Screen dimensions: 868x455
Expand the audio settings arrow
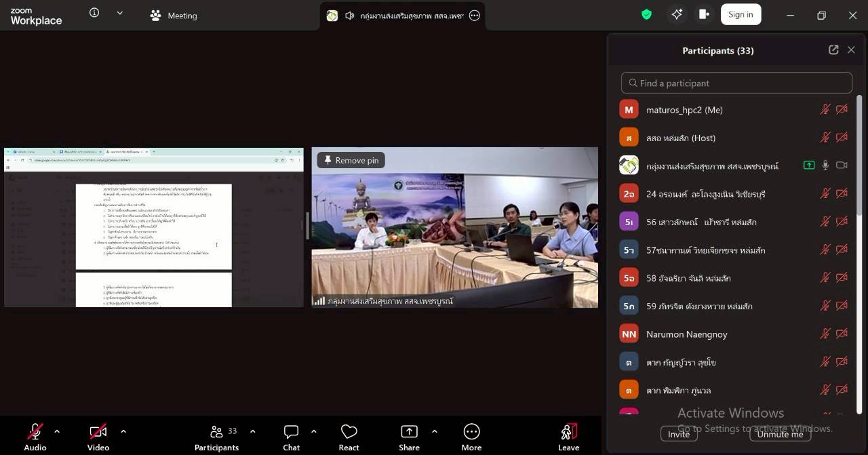click(57, 431)
